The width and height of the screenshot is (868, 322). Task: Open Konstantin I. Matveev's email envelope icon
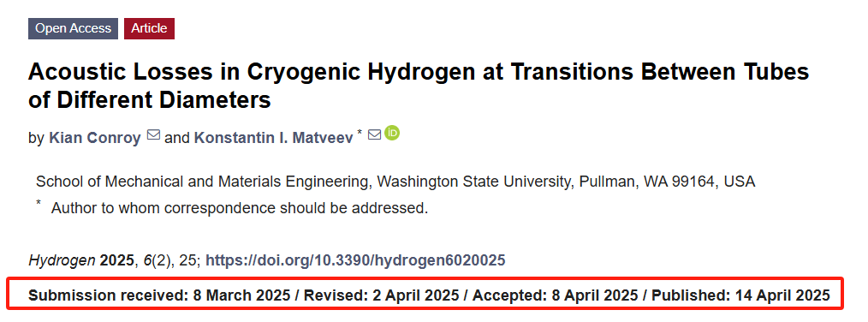(x=375, y=134)
